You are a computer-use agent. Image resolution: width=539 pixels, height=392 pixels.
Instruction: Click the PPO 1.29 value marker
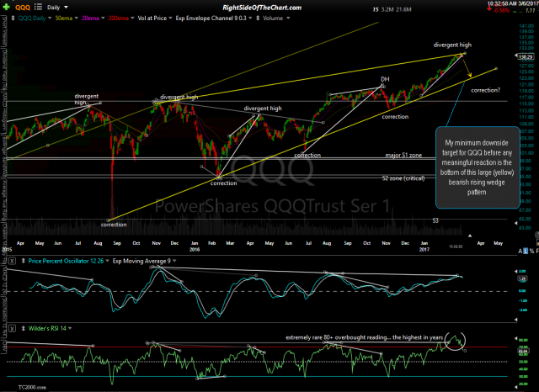coord(522,278)
